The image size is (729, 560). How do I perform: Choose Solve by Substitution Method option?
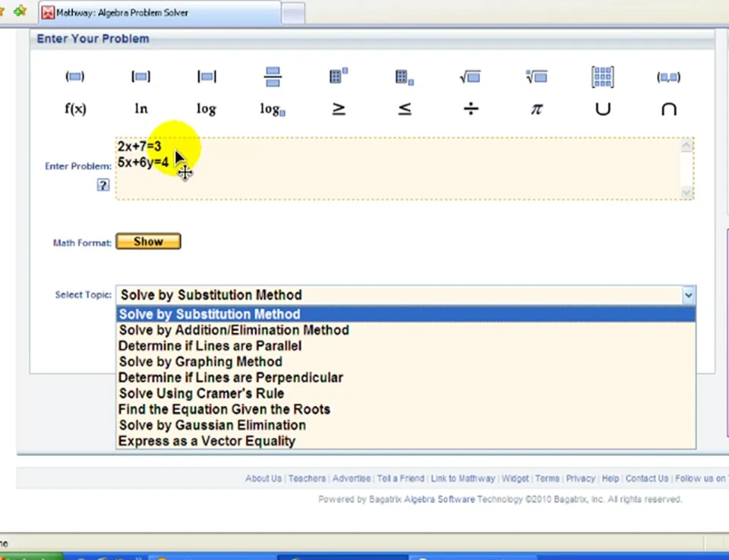pos(406,314)
